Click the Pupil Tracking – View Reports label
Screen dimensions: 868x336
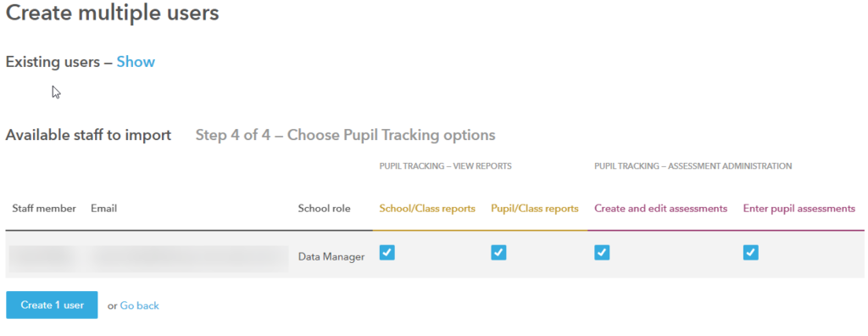(x=445, y=165)
